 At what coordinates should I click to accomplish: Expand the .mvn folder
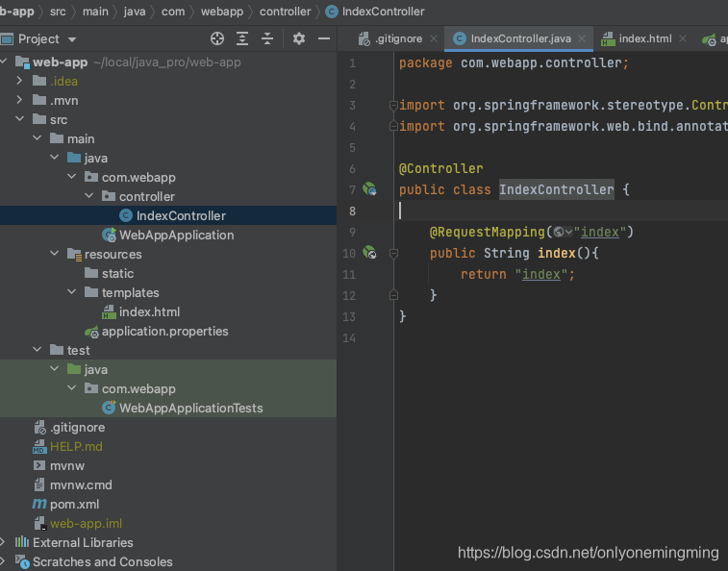tap(19, 100)
